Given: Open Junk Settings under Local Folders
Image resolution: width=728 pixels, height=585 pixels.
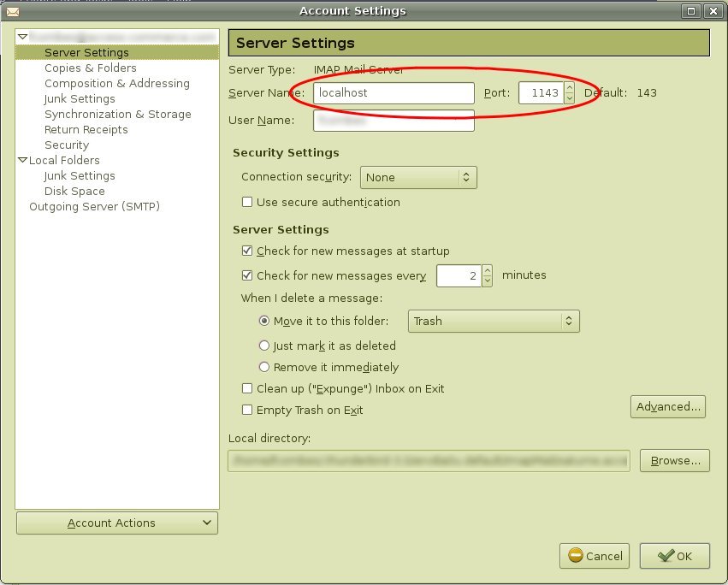Looking at the screenshot, I should pyautogui.click(x=80, y=175).
